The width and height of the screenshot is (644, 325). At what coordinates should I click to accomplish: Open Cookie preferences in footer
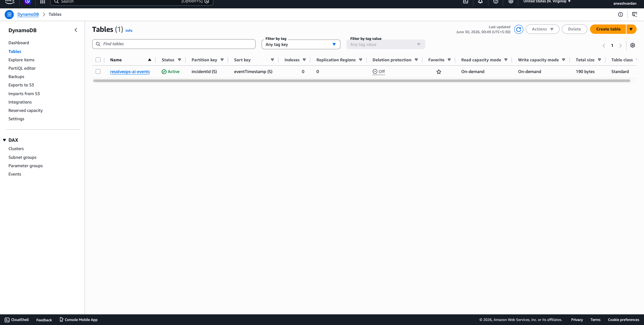624,320
